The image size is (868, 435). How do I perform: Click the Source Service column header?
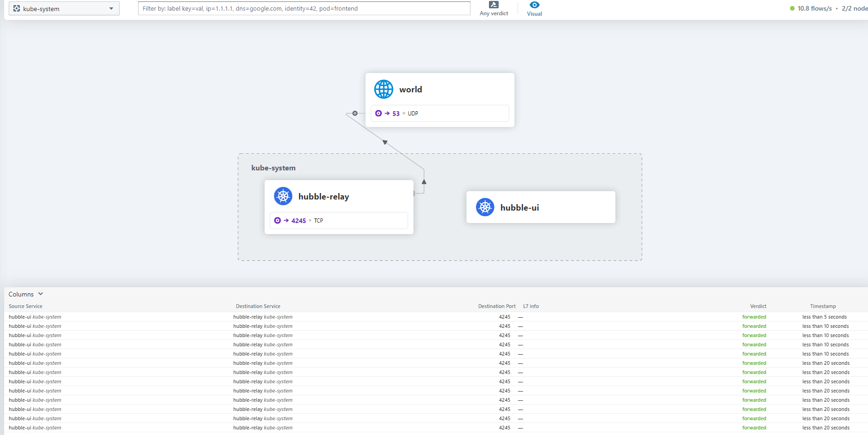[25, 306]
